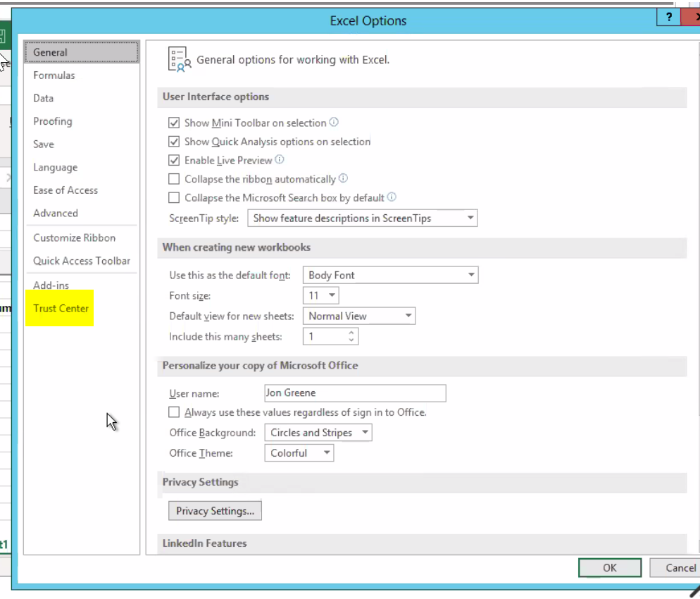Open the Data options category
This screenshot has height=599, width=700.
coord(82,98)
